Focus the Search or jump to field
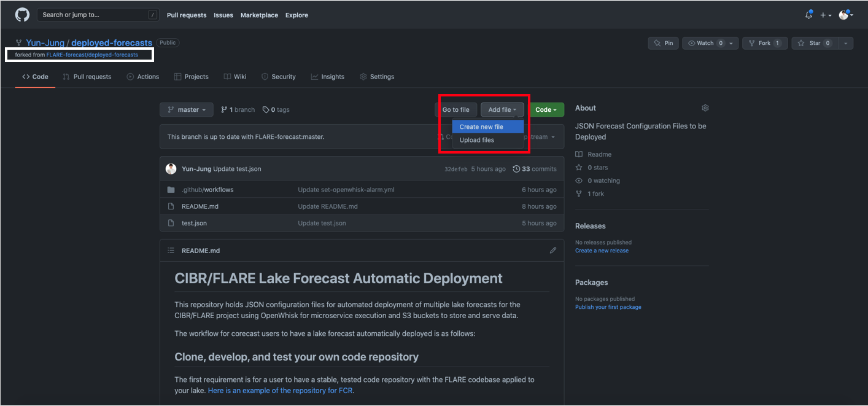This screenshot has width=868, height=406. click(x=98, y=15)
